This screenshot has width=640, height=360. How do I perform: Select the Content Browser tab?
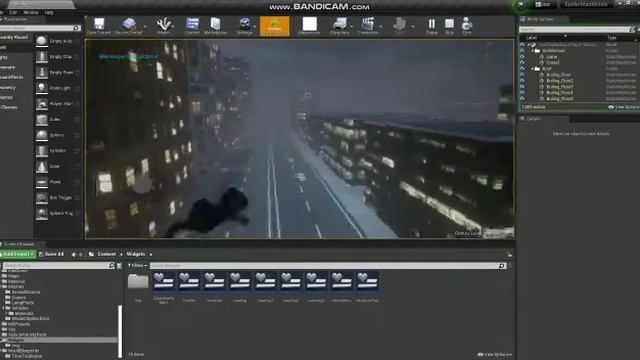[19, 244]
